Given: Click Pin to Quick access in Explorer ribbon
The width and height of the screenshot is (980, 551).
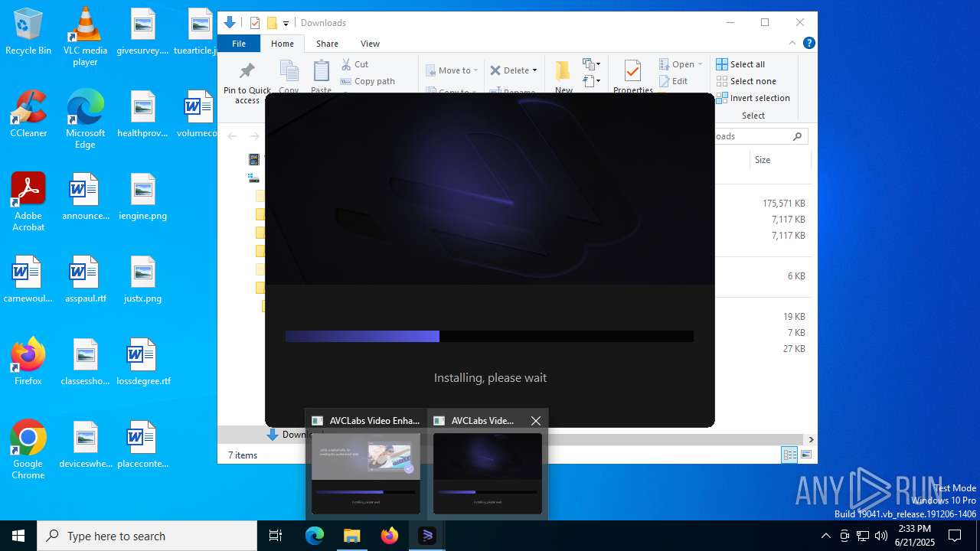Looking at the screenshot, I should point(247,83).
